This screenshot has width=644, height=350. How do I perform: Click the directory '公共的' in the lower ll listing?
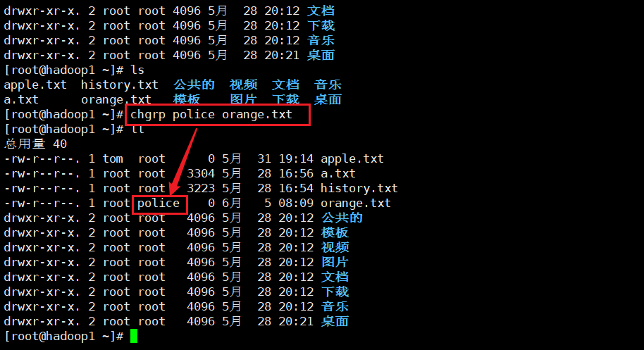click(x=342, y=218)
